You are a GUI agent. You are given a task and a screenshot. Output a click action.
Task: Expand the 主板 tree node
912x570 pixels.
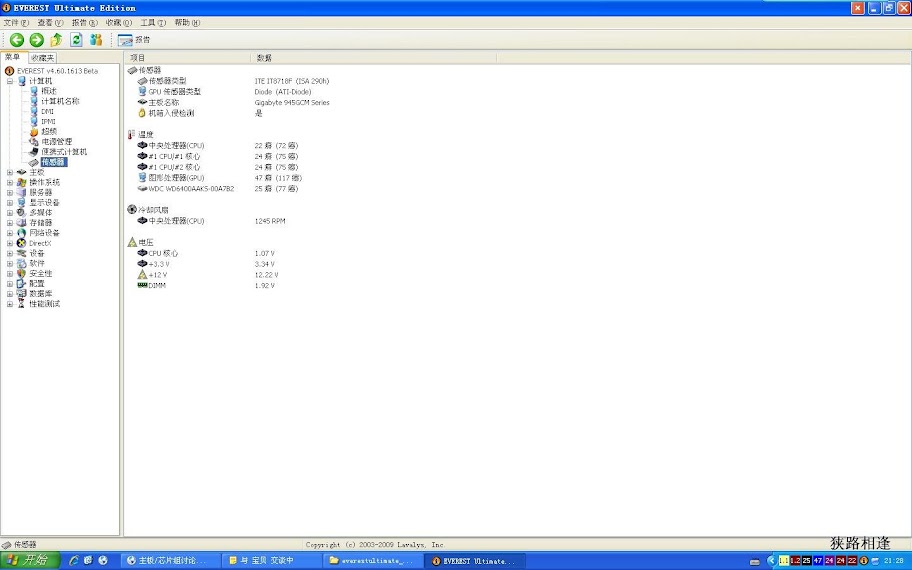pyautogui.click(x=10, y=172)
